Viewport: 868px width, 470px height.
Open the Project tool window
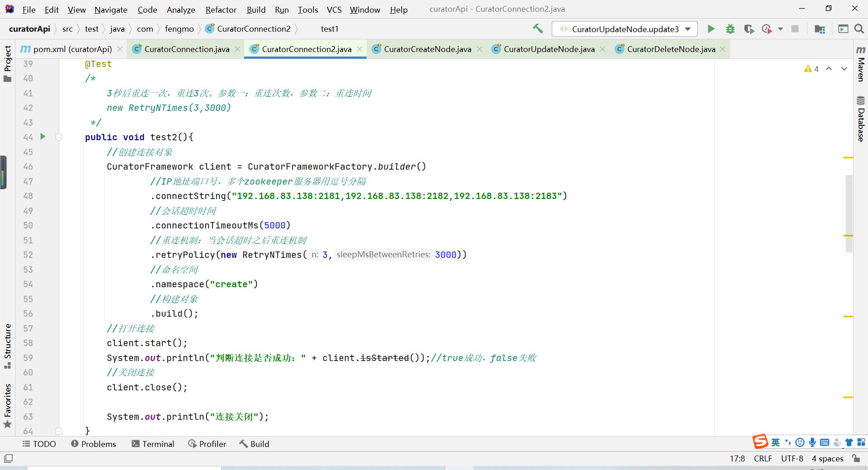7,63
